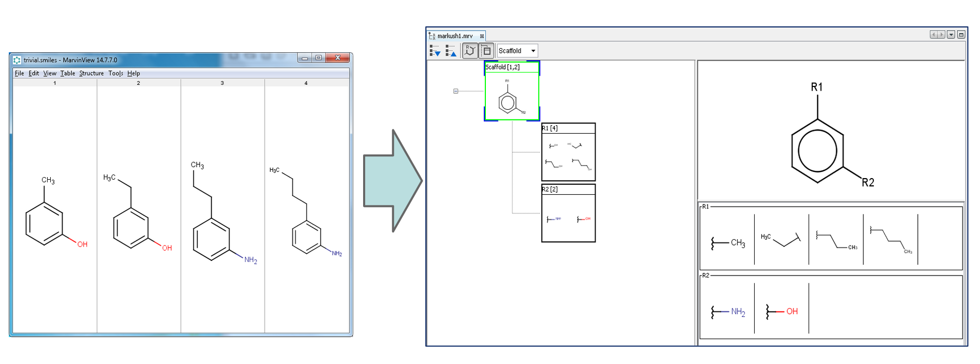Select the markush1.mrv tab
980x364 pixels.
tap(454, 36)
